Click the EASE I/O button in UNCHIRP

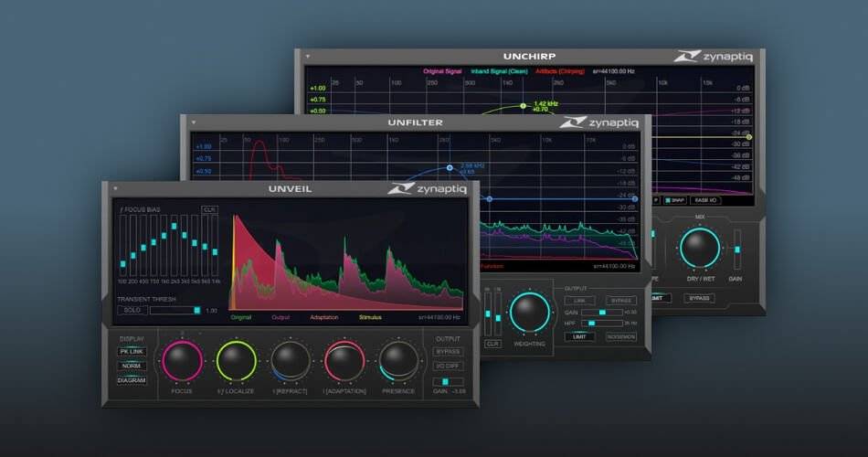(705, 200)
